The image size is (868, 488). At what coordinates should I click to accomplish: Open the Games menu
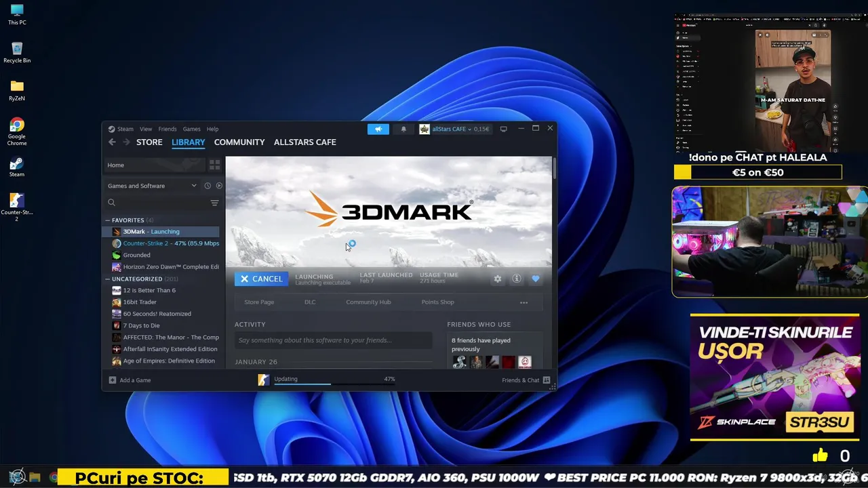192,129
